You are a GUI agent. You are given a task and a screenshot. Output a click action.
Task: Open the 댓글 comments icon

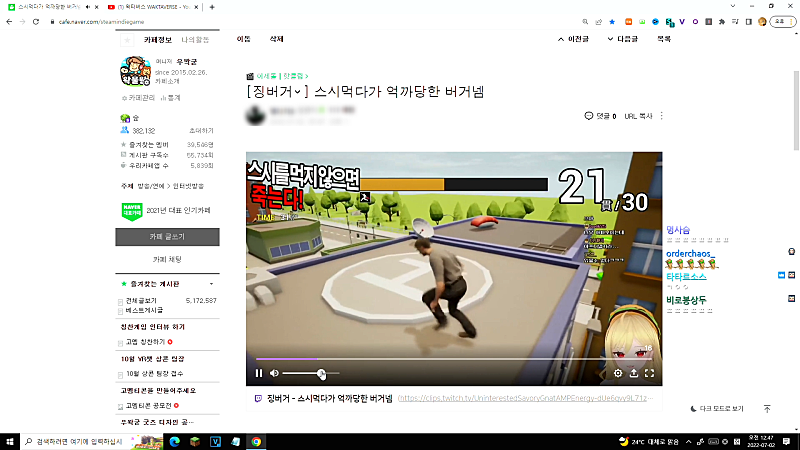tap(599, 116)
